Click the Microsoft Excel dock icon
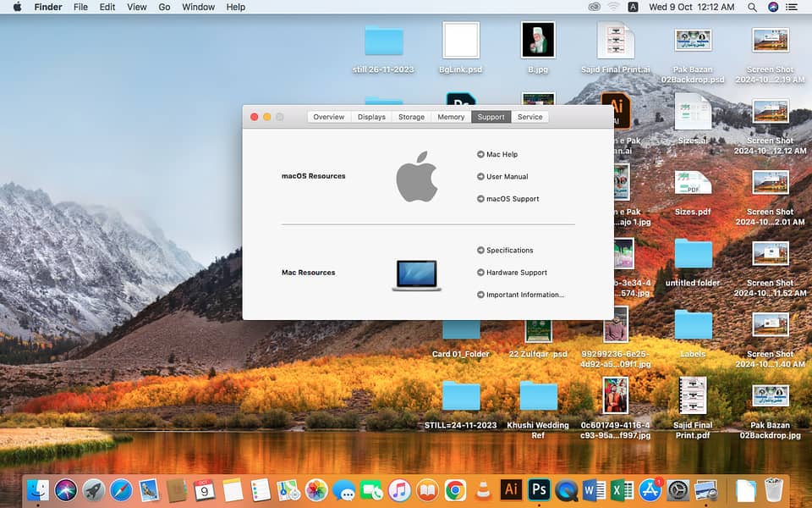The width and height of the screenshot is (812, 508). click(x=622, y=489)
